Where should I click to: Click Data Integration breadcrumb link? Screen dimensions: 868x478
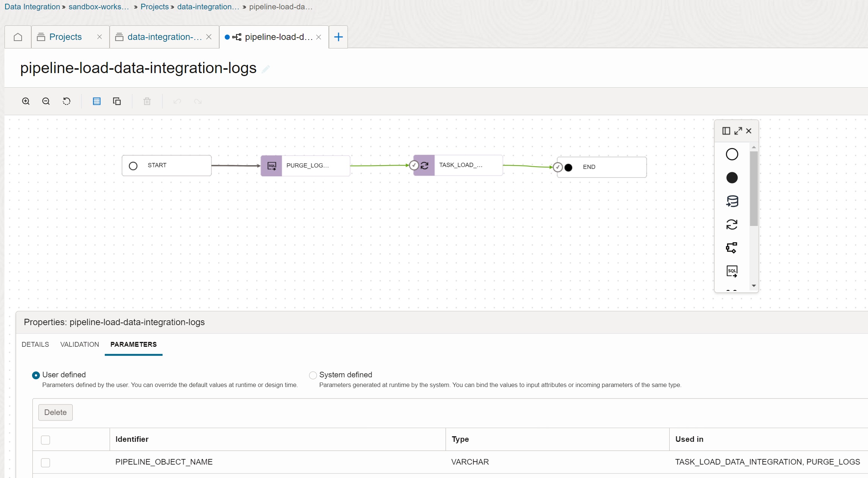click(32, 7)
